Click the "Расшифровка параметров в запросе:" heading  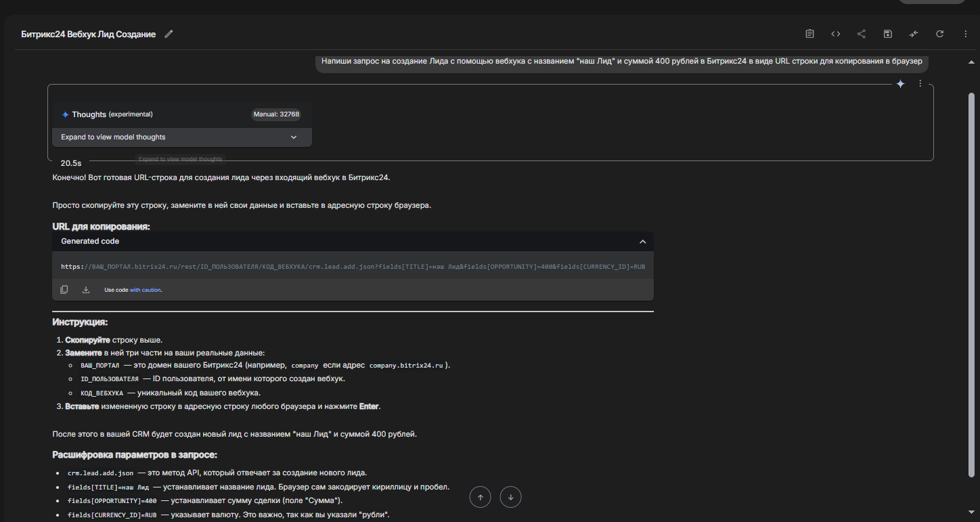point(135,455)
